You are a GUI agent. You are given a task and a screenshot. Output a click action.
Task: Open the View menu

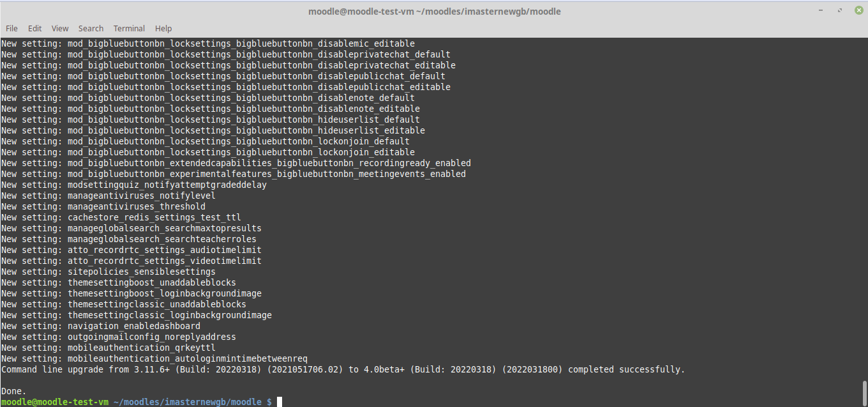tap(60, 28)
